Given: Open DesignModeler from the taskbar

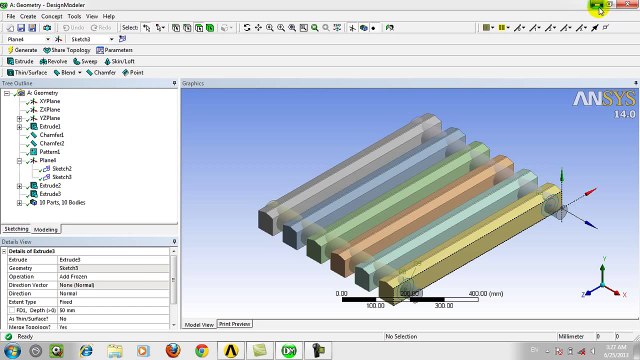Looking at the screenshot, I should pyautogui.click(x=289, y=350).
